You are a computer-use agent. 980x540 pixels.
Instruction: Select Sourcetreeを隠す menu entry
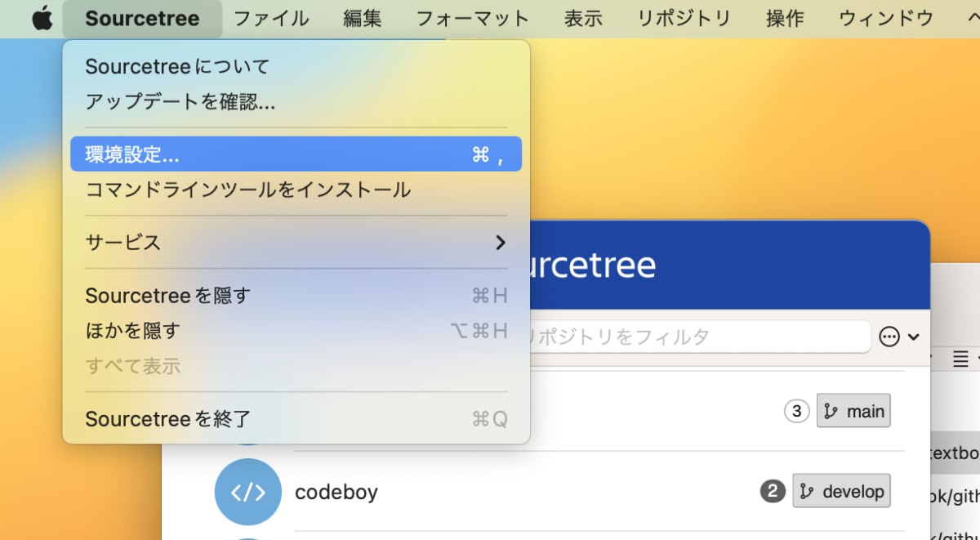[x=296, y=295]
